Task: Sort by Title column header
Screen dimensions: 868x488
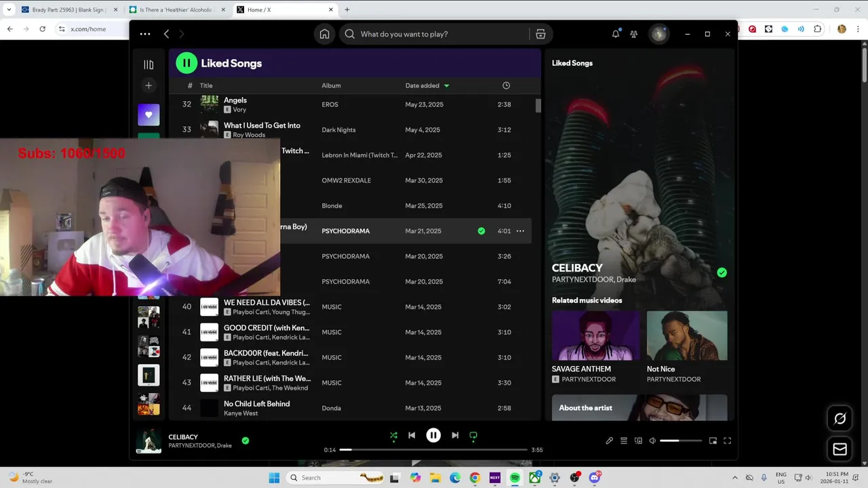Action: [206, 85]
